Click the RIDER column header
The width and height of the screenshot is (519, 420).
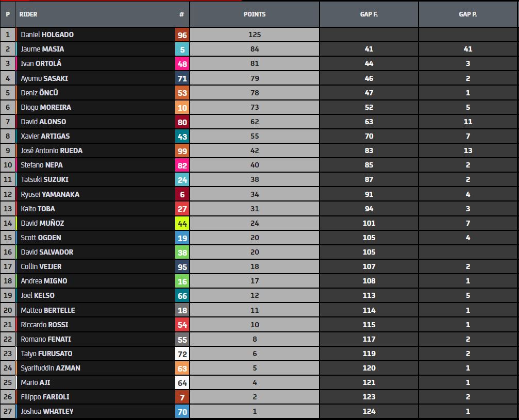point(28,14)
